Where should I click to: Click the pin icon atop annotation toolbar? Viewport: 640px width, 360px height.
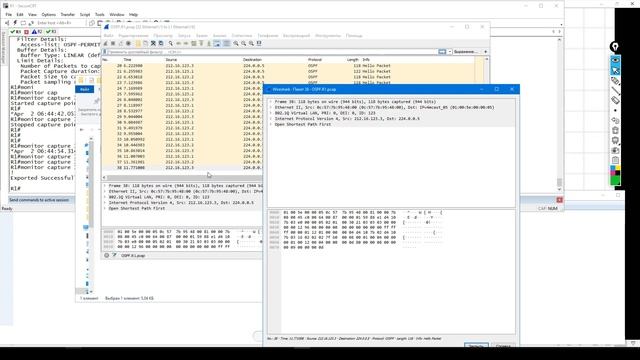615,47
